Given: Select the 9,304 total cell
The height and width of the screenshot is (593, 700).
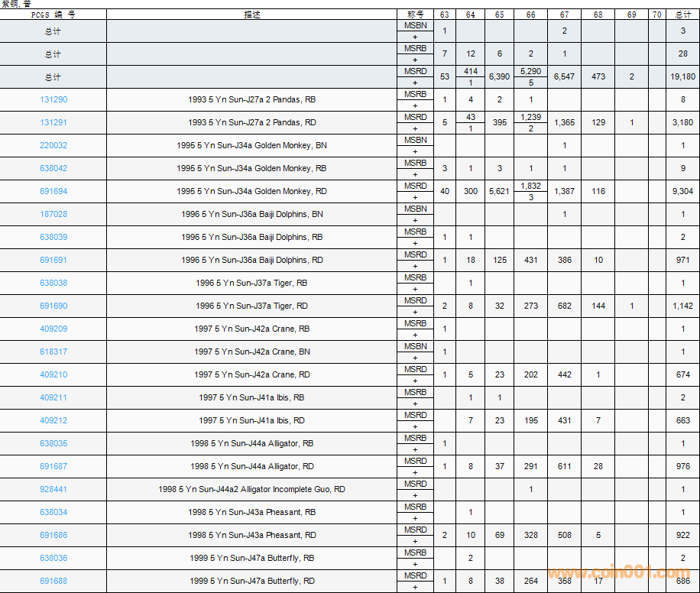Looking at the screenshot, I should click(x=683, y=192).
